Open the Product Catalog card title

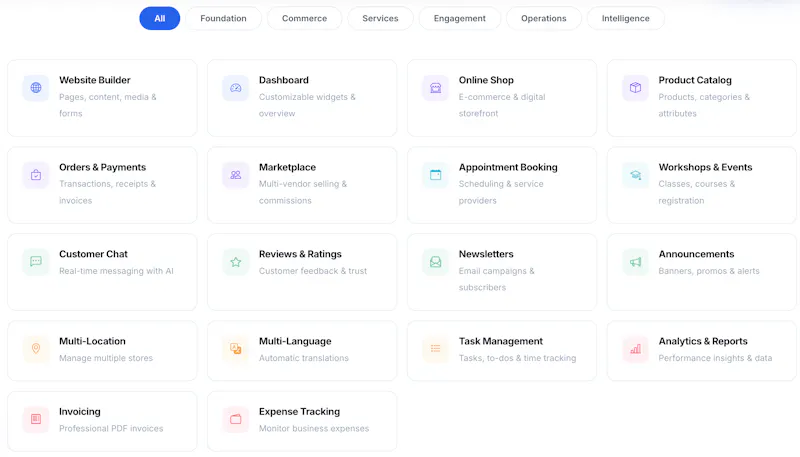(x=695, y=80)
